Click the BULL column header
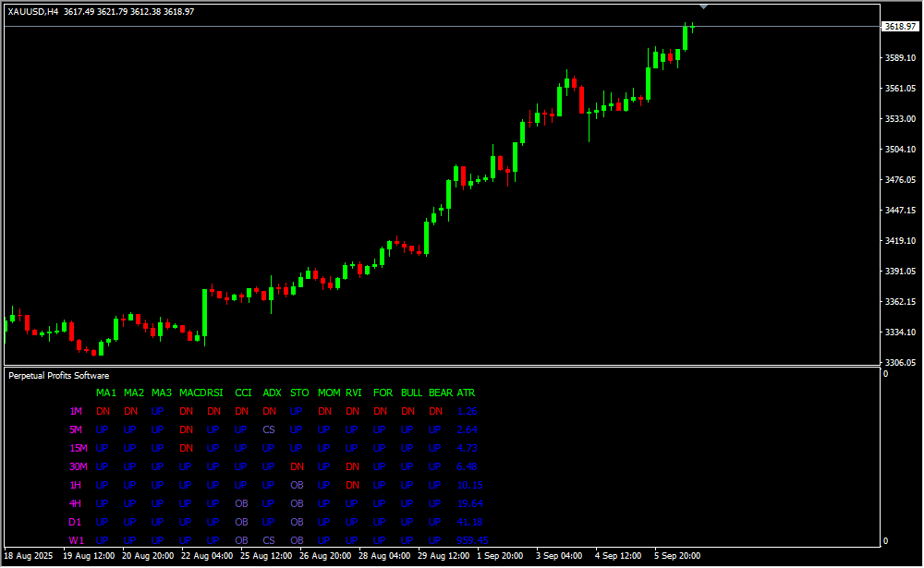Viewport: 924px width, 568px height. [x=411, y=393]
